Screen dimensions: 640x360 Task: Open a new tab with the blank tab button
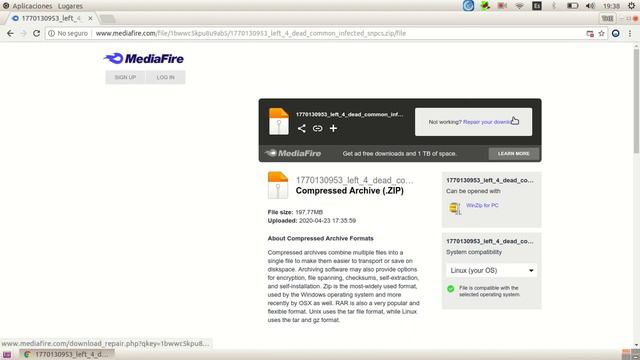(107, 18)
